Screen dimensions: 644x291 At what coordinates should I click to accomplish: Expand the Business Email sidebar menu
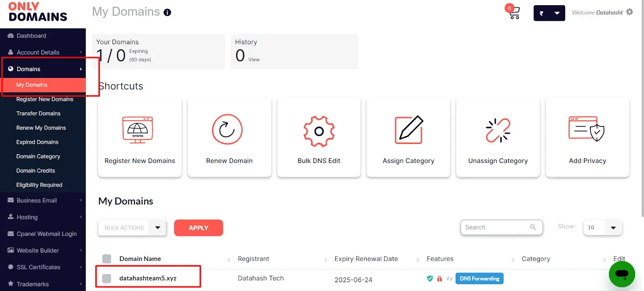43,201
